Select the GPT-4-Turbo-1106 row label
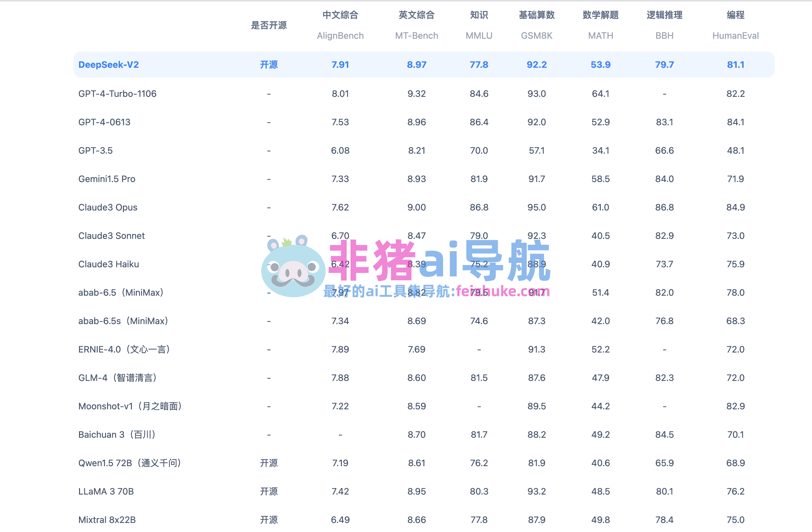 (x=117, y=94)
